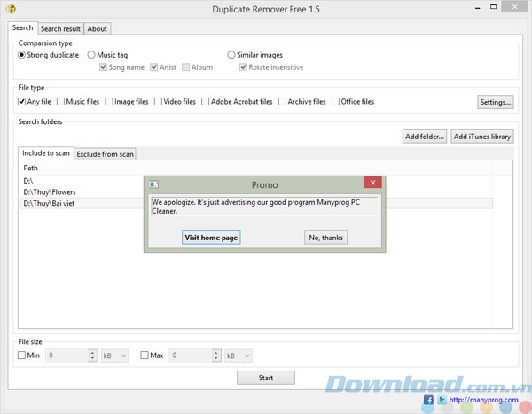Click the Visit home page button
The image size is (532, 414).
point(211,238)
